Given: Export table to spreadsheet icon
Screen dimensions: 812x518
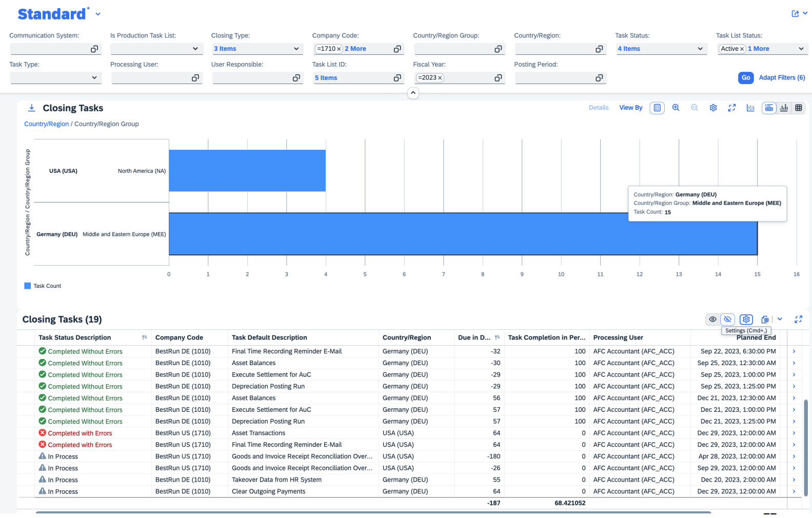Looking at the screenshot, I should [765, 320].
